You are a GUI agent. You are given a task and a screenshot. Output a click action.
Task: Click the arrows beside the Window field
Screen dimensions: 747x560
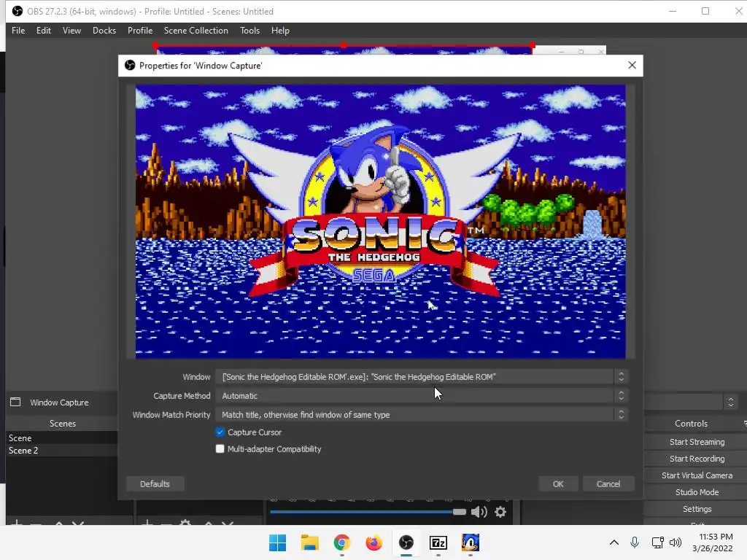[621, 377]
